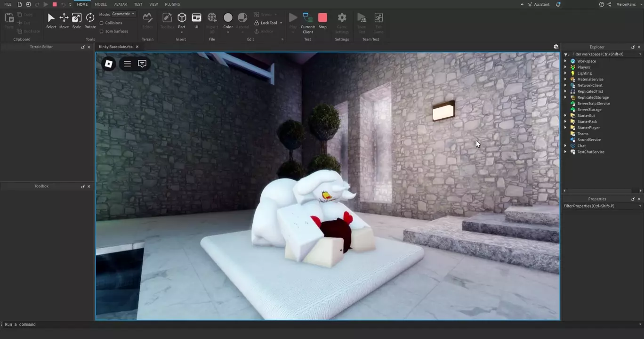Toggle the in-game chat window icon
This screenshot has height=339, width=644.
click(142, 64)
